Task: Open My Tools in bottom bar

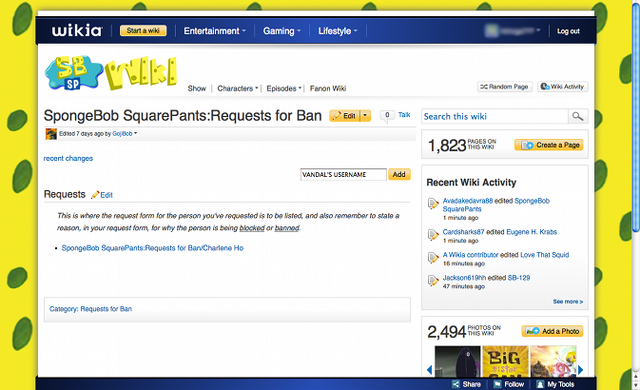Action: click(556, 384)
